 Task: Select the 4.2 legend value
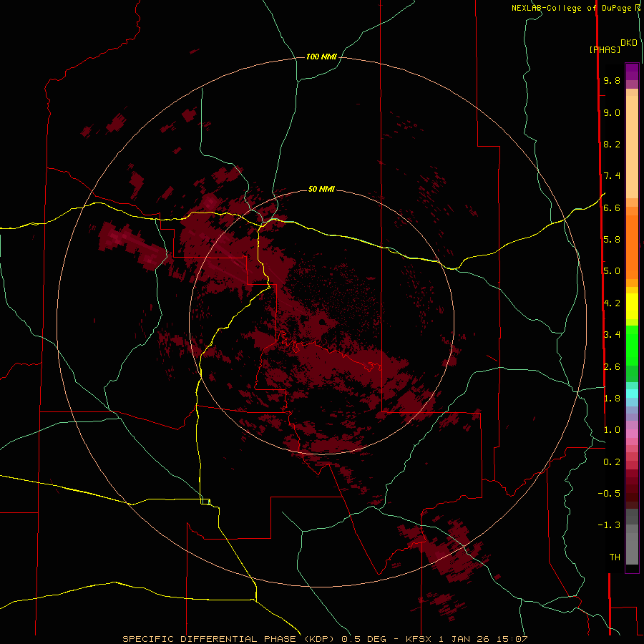click(612, 303)
